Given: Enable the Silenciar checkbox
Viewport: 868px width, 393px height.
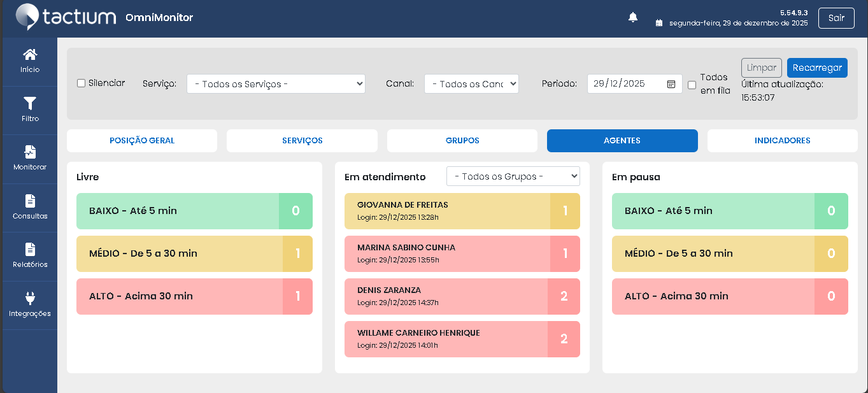Looking at the screenshot, I should [81, 83].
